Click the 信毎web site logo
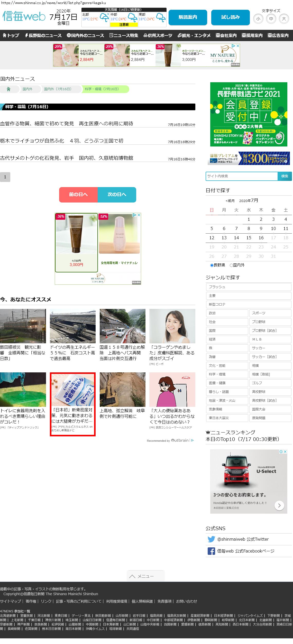 [x=24, y=16]
